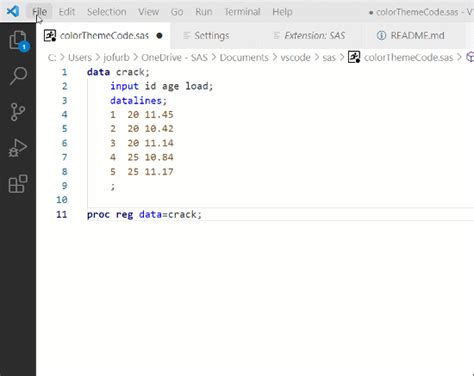This screenshot has height=376, width=474.
Task: Click the data row '5 25 11.17'
Action: pyautogui.click(x=142, y=172)
